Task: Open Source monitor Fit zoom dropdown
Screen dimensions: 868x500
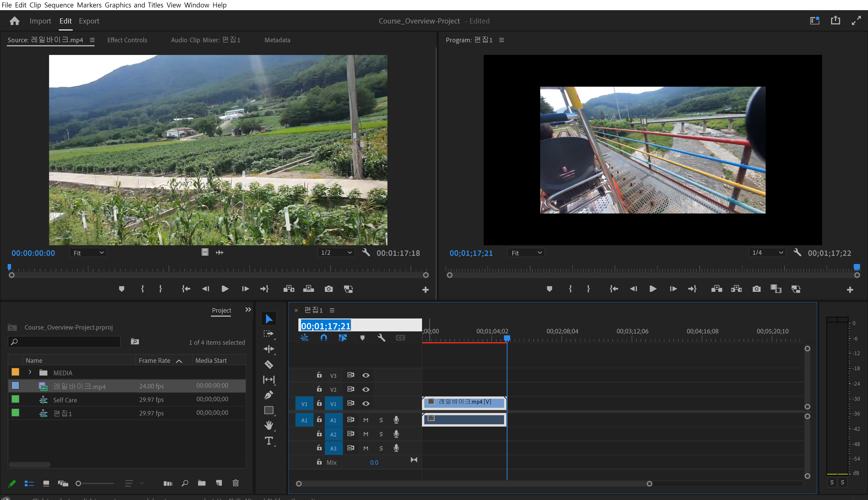Action: coord(88,253)
